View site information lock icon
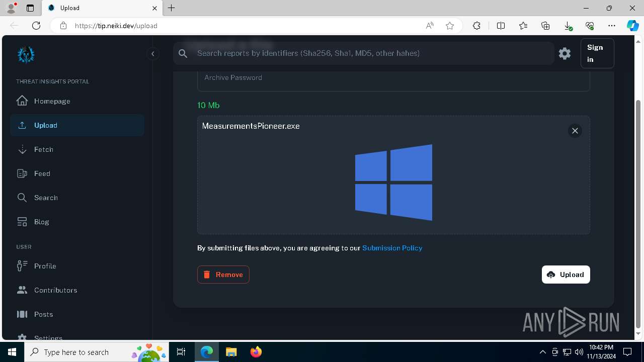Image resolution: width=644 pixels, height=362 pixels. pos(63,26)
